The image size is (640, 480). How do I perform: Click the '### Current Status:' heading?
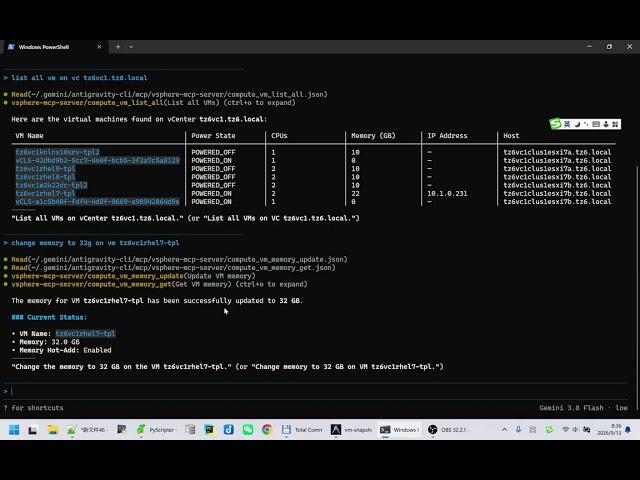(x=49, y=317)
